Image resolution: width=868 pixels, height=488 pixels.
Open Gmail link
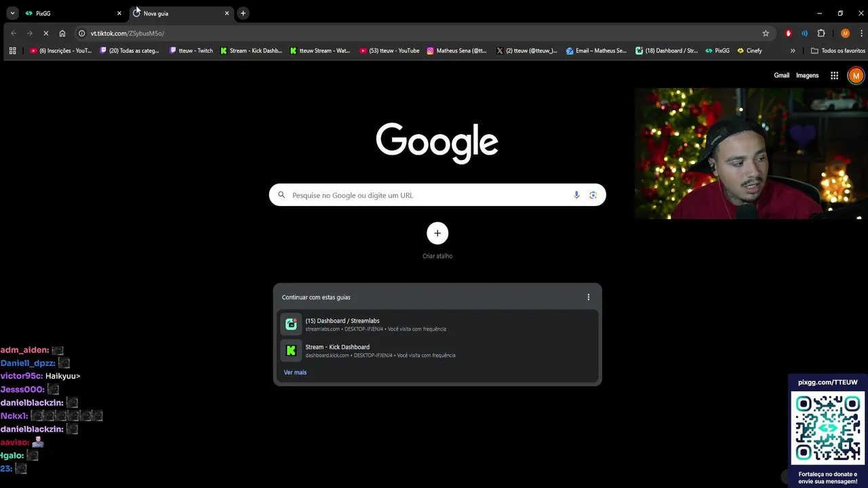coord(781,75)
